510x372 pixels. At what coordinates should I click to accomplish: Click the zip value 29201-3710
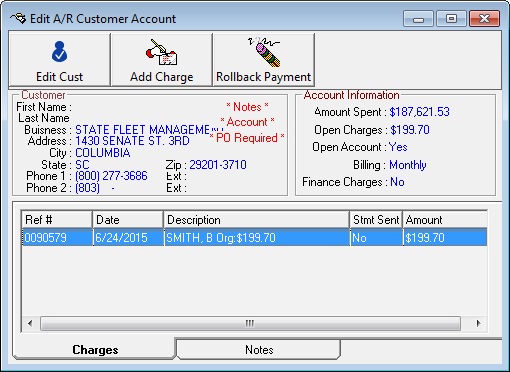(x=218, y=165)
